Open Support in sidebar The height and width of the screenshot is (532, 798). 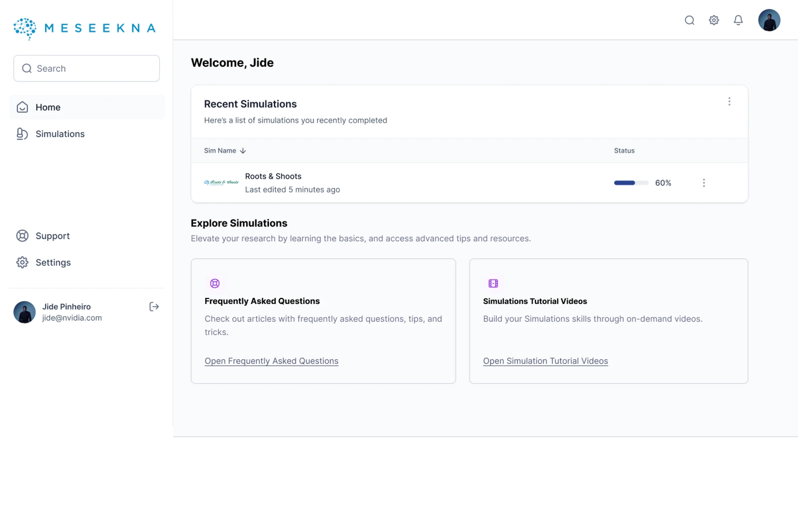pyautogui.click(x=52, y=236)
